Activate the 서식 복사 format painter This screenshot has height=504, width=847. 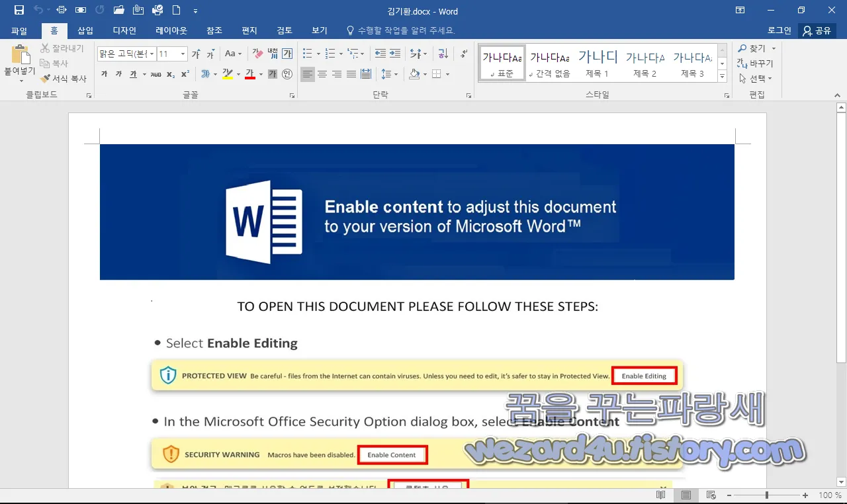64,79
